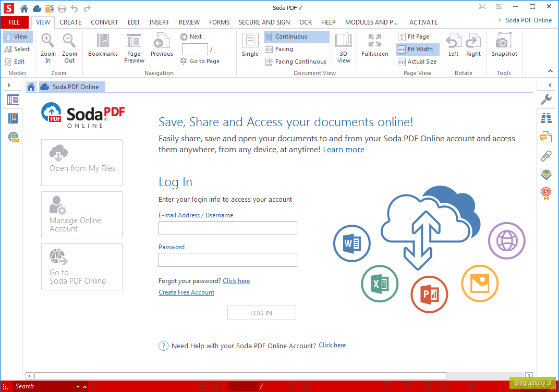Screen dimensions: 559x392
Task: Click the question mark help icon
Action: (x=163, y=346)
